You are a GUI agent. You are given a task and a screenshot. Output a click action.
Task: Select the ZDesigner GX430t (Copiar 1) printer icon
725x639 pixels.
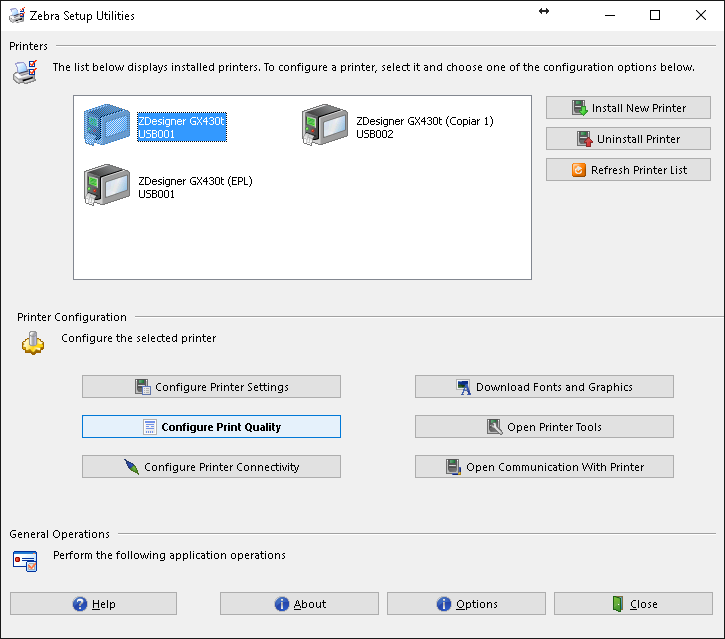[x=325, y=125]
